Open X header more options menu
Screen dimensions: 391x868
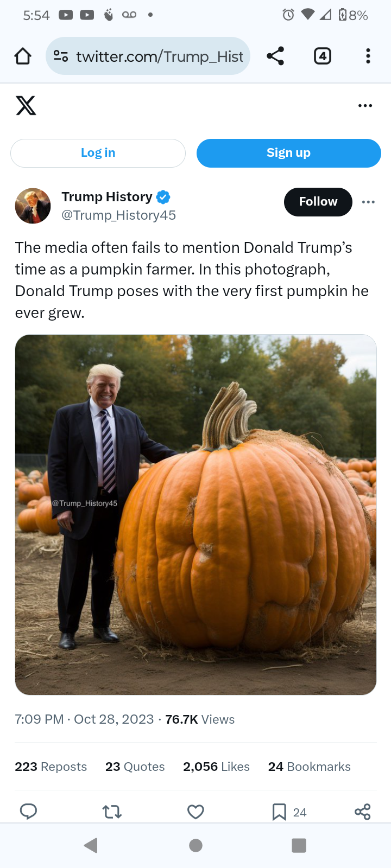[x=365, y=105]
